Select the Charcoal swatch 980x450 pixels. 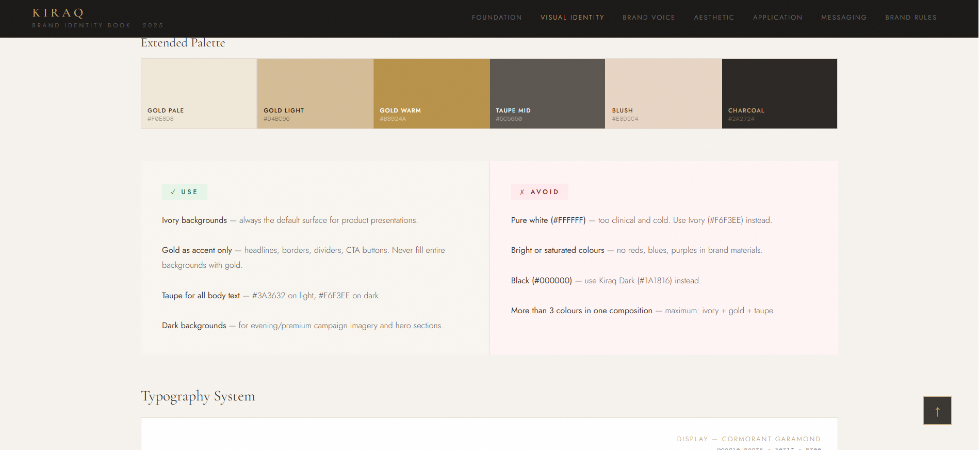pos(779,93)
